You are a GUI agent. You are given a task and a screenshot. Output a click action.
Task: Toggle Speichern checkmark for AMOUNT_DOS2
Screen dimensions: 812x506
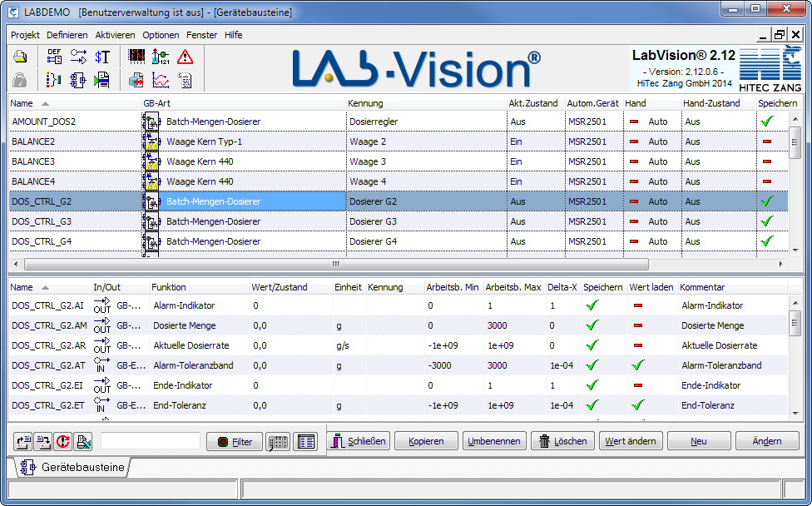click(767, 122)
